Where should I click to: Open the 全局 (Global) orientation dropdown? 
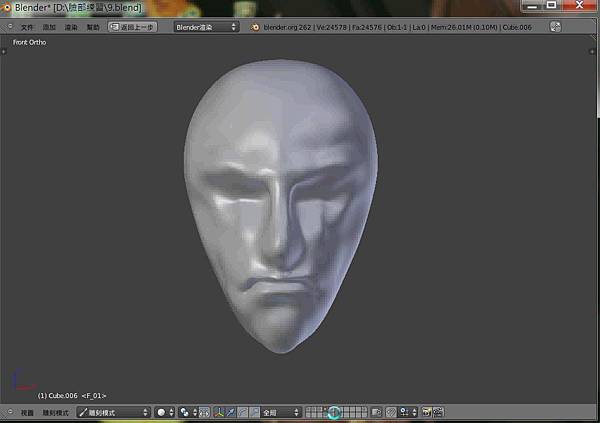[x=281, y=412]
